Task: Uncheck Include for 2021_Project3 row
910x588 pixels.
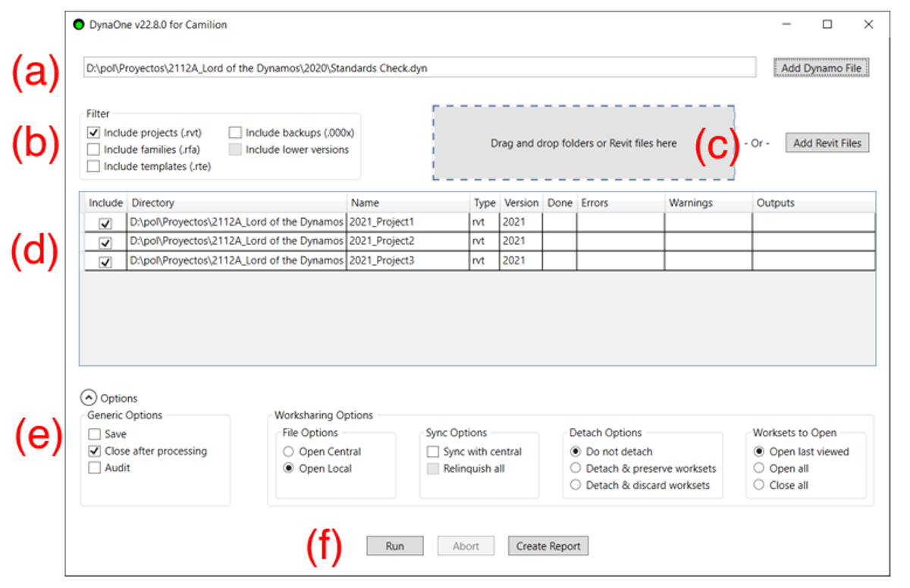Action: coord(105,262)
